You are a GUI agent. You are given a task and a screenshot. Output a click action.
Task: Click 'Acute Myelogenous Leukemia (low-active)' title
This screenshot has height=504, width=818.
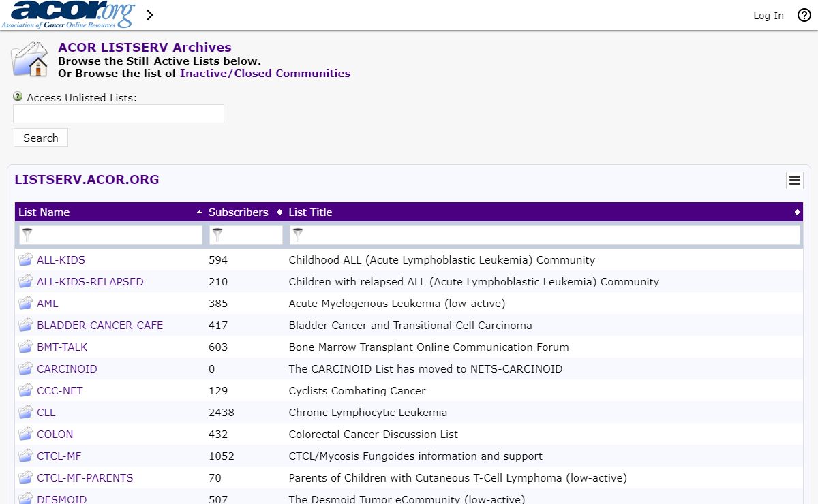point(397,304)
